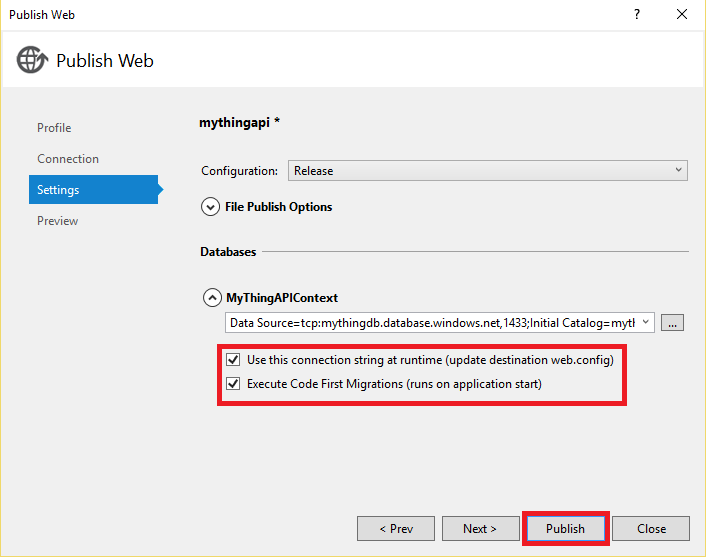Image resolution: width=706 pixels, height=557 pixels.
Task: Click the globe Publish Web header icon
Action: [32, 60]
